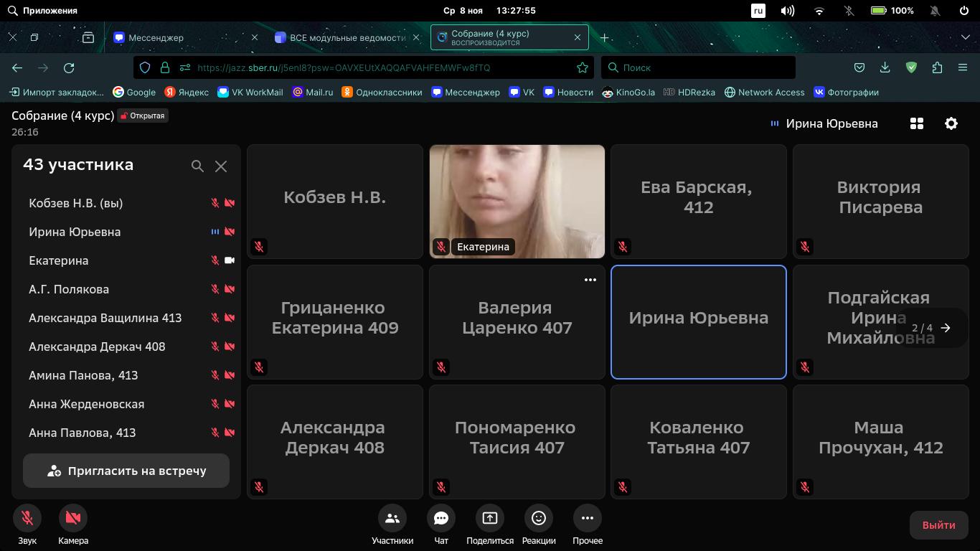Click the ru keyboard layout indicator
The width and height of the screenshot is (980, 551).
[x=758, y=11]
